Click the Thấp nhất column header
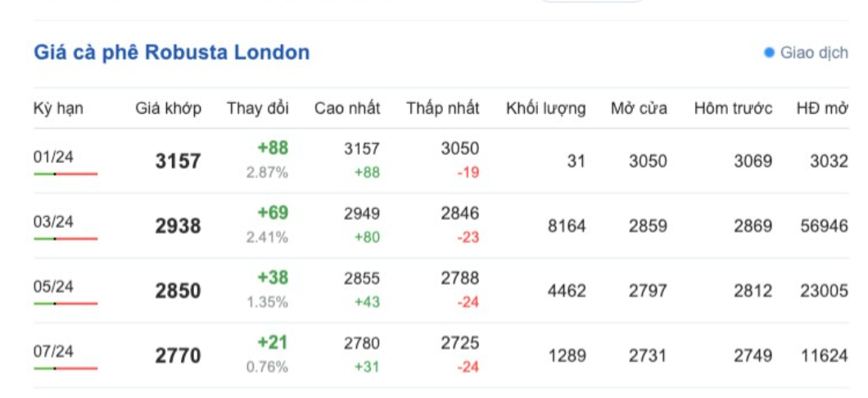868x398 pixels. [443, 108]
